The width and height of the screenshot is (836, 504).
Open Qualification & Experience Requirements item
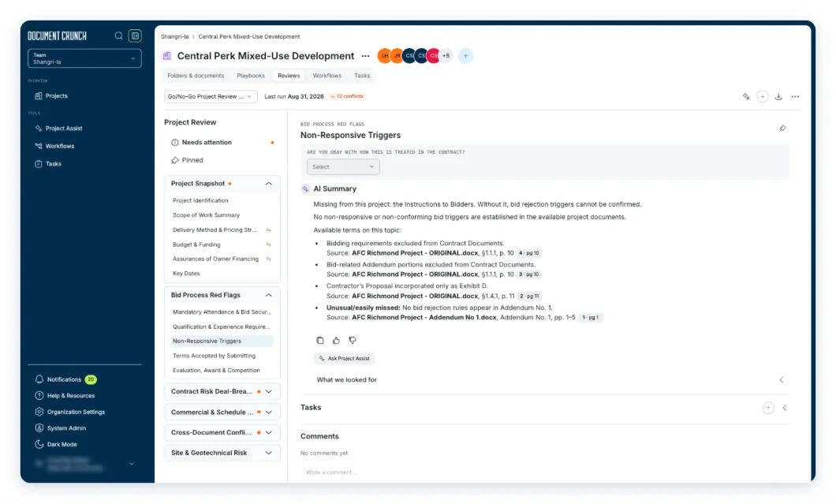tap(222, 327)
